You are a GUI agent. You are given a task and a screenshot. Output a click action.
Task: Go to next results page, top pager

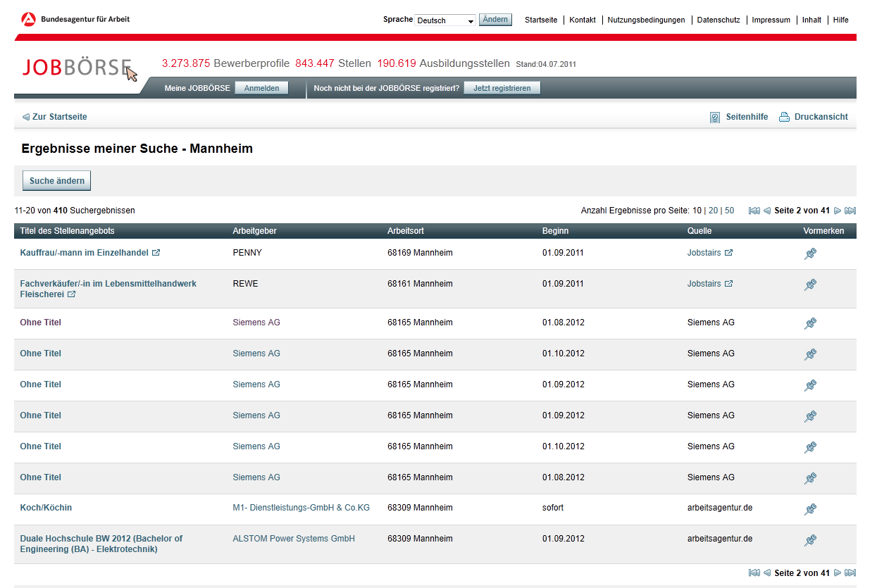click(x=838, y=211)
